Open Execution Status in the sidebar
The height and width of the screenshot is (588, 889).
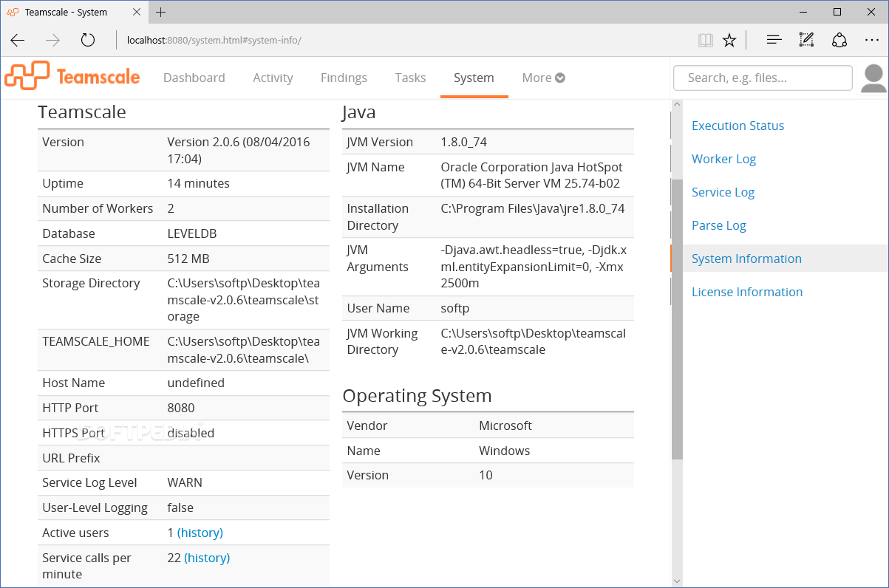pos(738,126)
